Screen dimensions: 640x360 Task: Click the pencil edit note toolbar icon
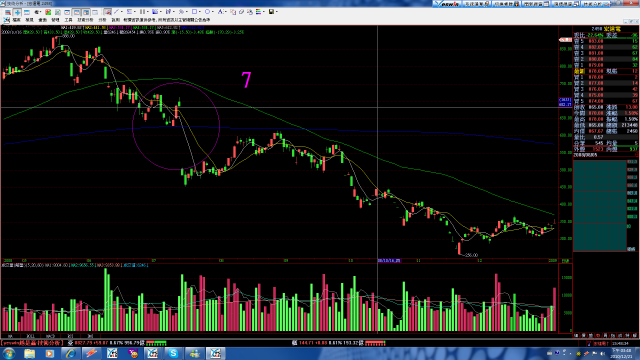(58, 12)
